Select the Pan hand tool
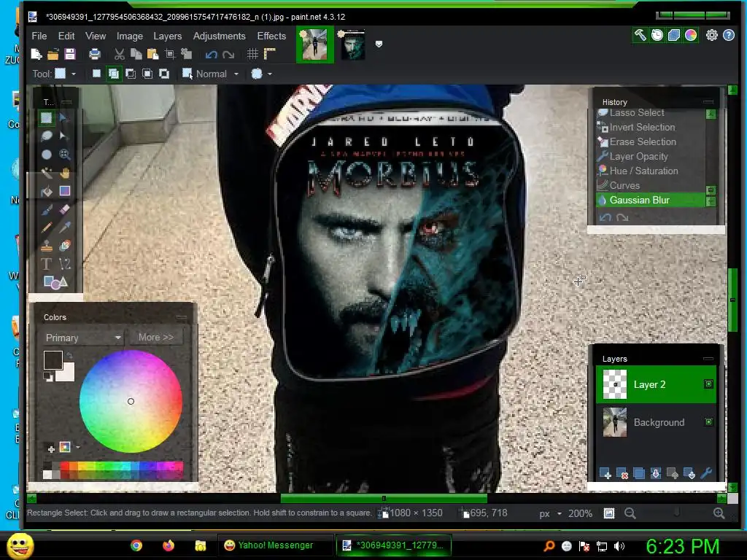This screenshot has width=747, height=560. [x=65, y=173]
